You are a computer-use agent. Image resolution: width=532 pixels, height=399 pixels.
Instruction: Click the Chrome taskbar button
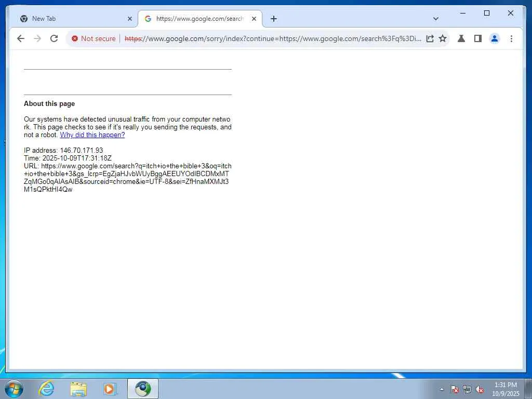(143, 389)
